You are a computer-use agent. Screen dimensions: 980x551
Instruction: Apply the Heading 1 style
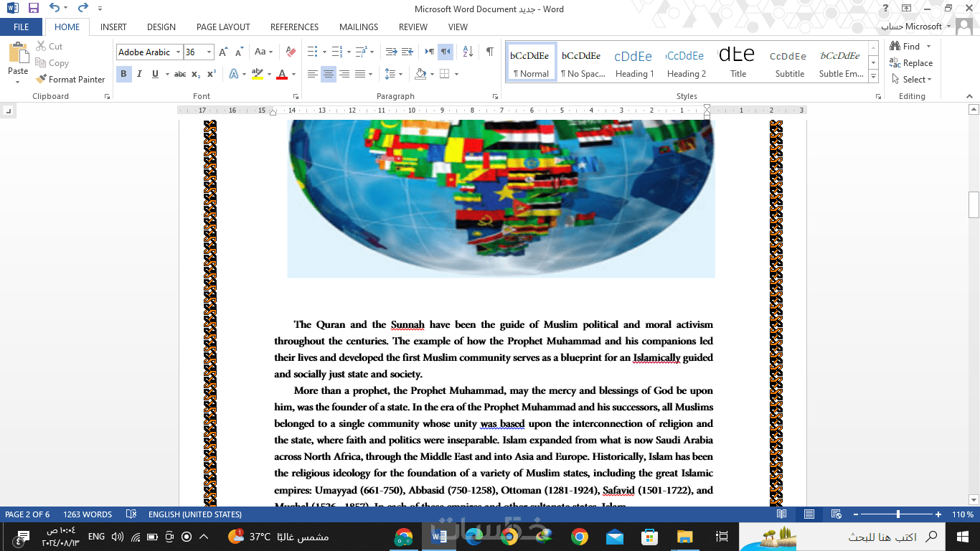coord(634,62)
